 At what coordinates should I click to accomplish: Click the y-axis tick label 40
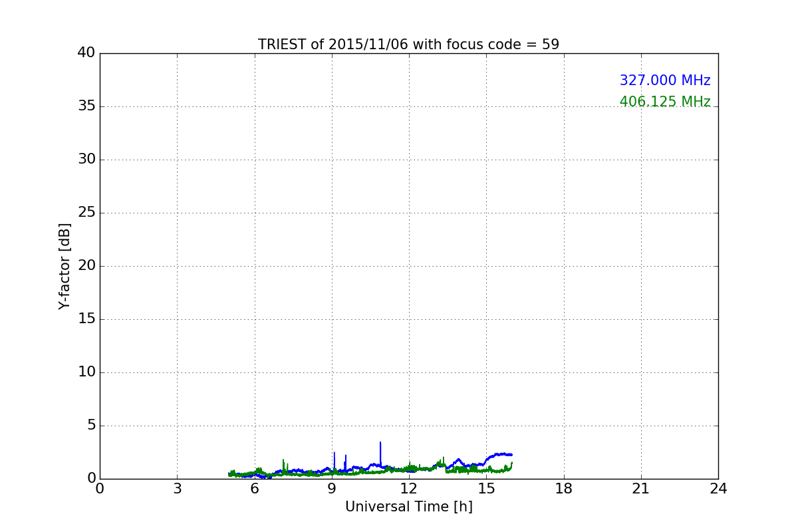[x=86, y=53]
